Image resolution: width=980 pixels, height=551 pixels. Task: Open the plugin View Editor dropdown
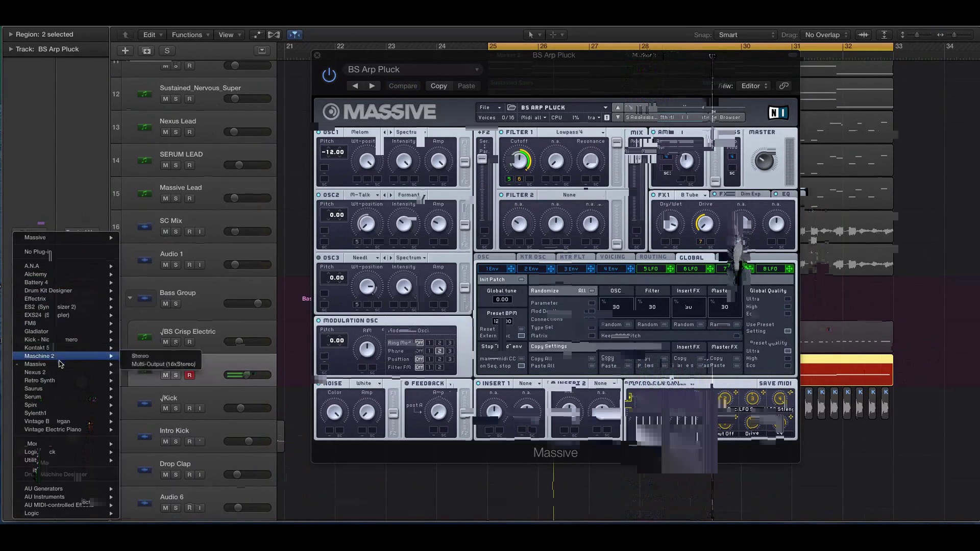[x=754, y=86]
